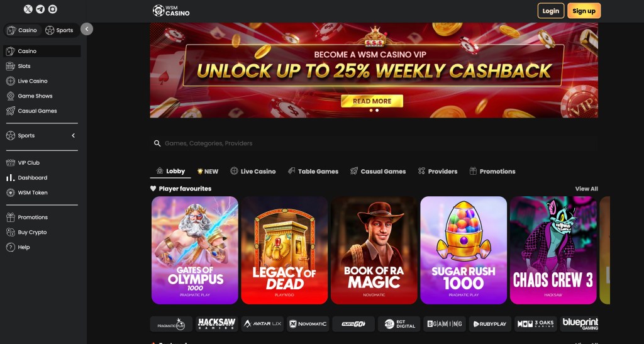
Task: Open the Providers tab
Action: pyautogui.click(x=438, y=171)
